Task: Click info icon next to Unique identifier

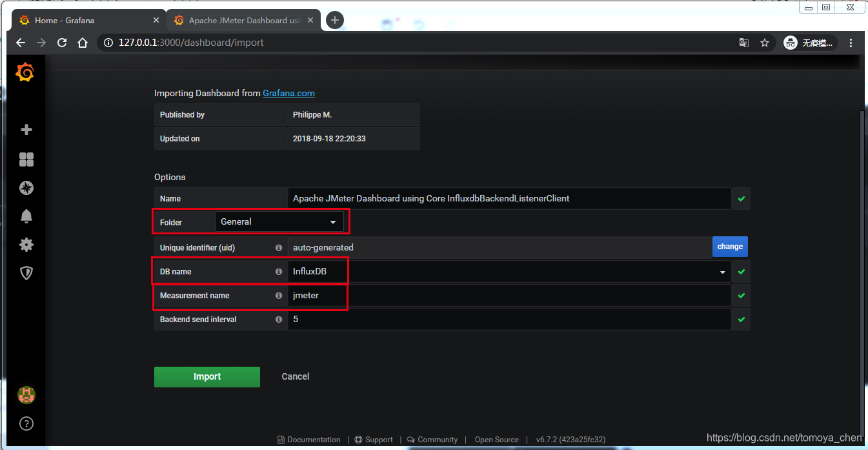Action: click(x=279, y=247)
